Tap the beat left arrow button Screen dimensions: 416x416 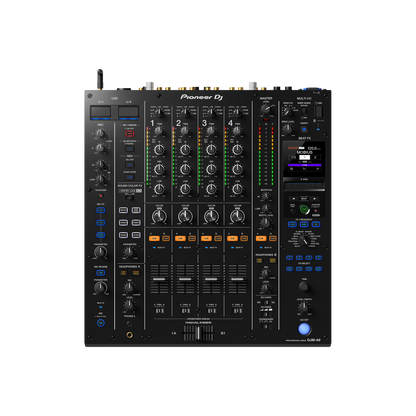click(x=294, y=199)
